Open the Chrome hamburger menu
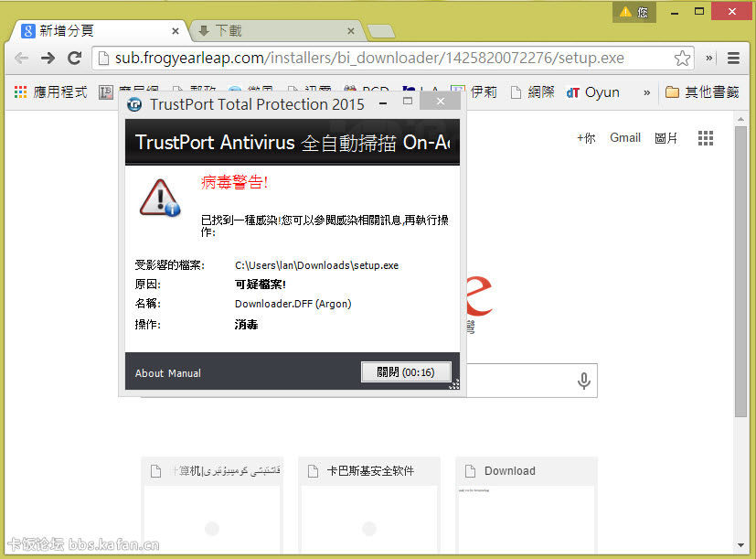This screenshot has width=756, height=559. 733,58
